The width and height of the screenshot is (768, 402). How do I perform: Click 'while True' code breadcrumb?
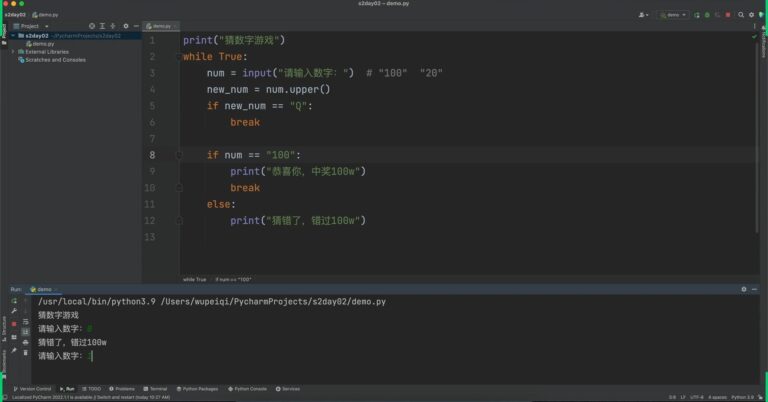pos(194,280)
